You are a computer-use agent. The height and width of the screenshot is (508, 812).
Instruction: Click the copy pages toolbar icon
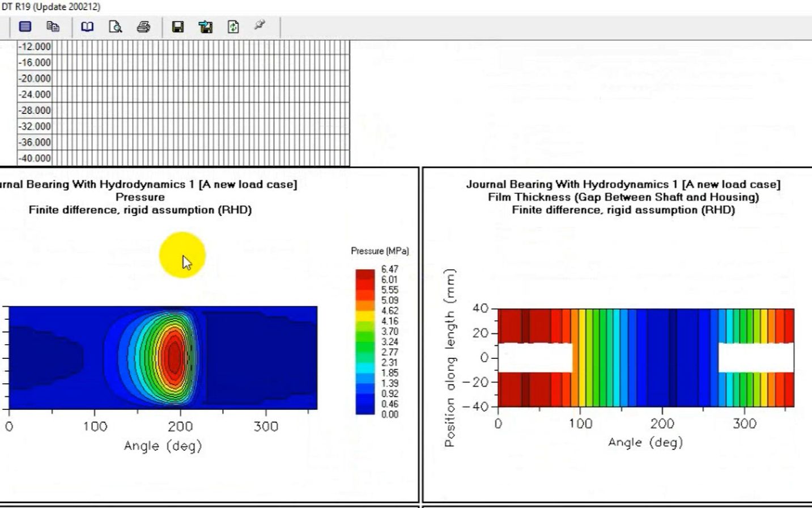[x=53, y=27]
